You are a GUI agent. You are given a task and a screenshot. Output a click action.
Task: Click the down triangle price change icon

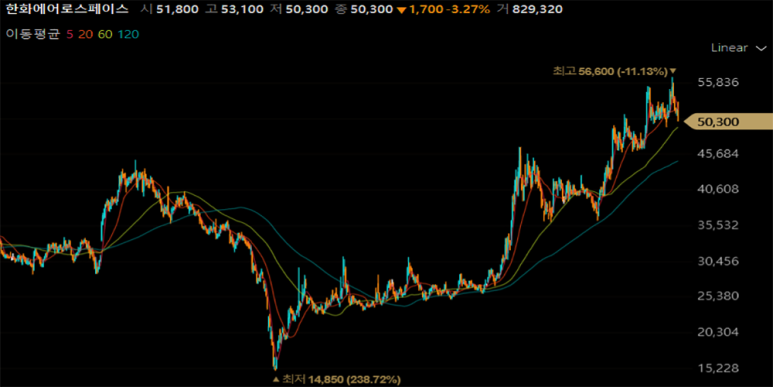402,10
